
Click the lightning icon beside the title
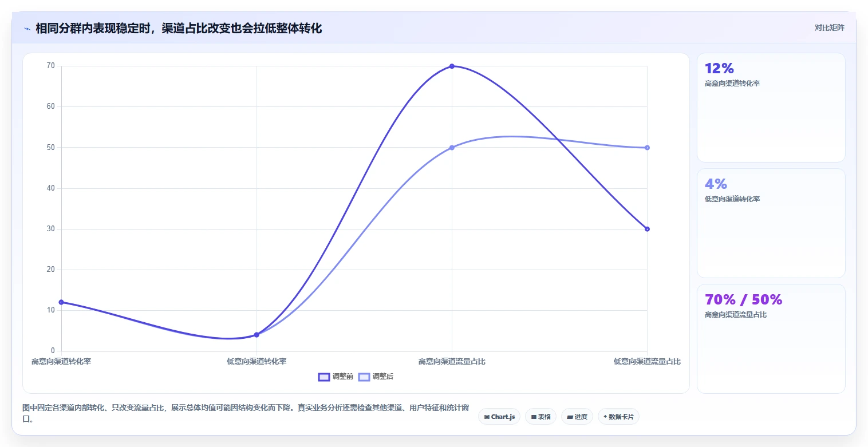(x=27, y=29)
